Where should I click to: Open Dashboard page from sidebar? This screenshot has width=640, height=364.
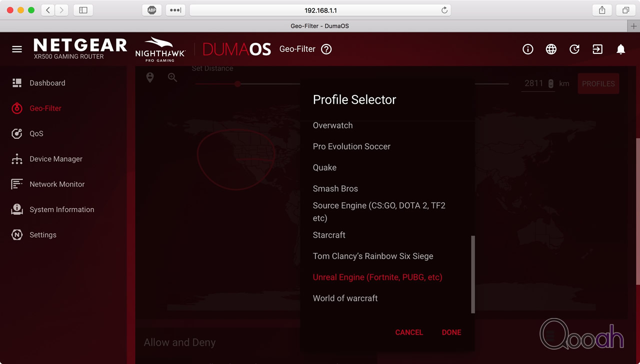pos(47,83)
